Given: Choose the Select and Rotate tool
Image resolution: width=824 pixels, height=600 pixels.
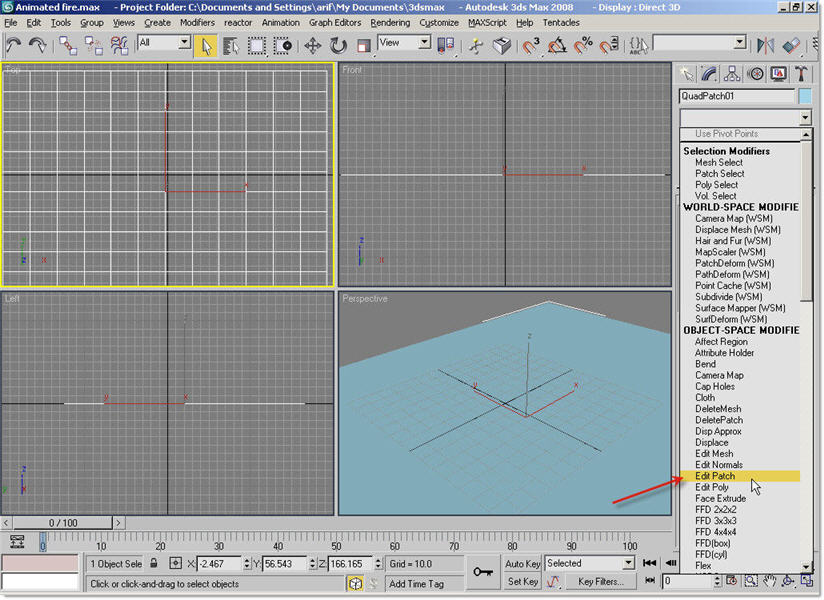Looking at the screenshot, I should coord(339,45).
